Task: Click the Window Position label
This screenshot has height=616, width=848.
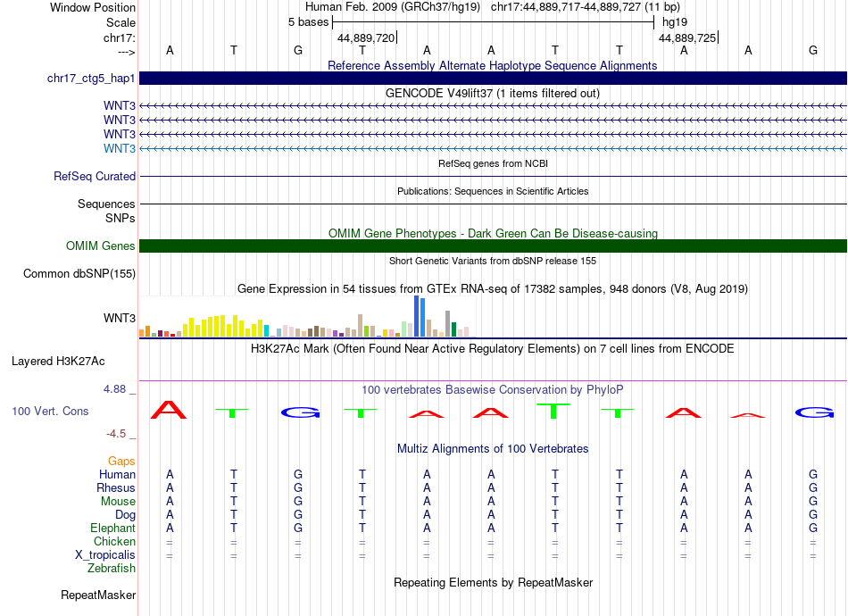Action: (x=93, y=7)
